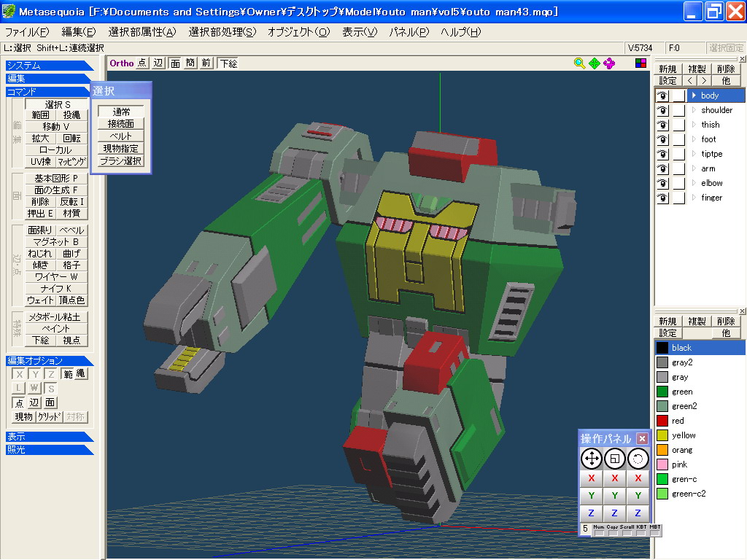Screen dimensions: 747x560
Task: Select the move handle icon in 操作パネル
Action: pyautogui.click(x=591, y=459)
